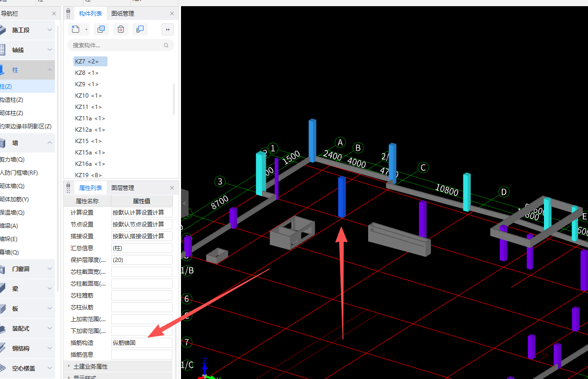This screenshot has height=379, width=588.
Task: Expand the 钢结构 navigation section
Action: pyautogui.click(x=50, y=348)
